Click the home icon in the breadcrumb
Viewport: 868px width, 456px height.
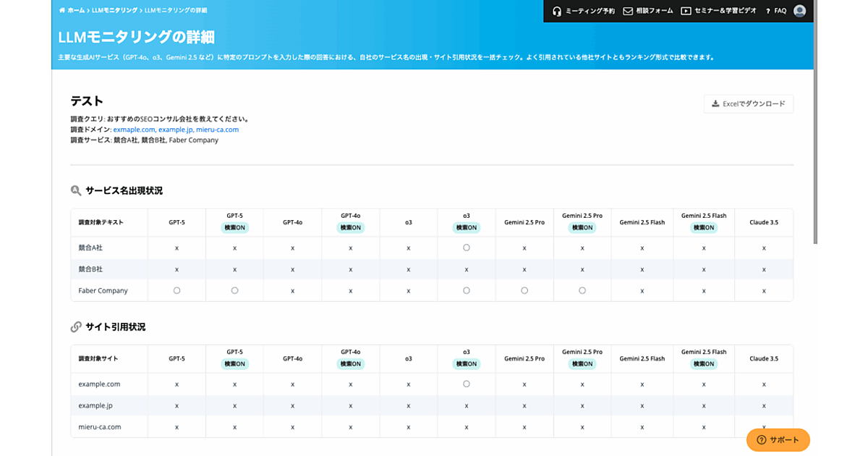click(62, 11)
